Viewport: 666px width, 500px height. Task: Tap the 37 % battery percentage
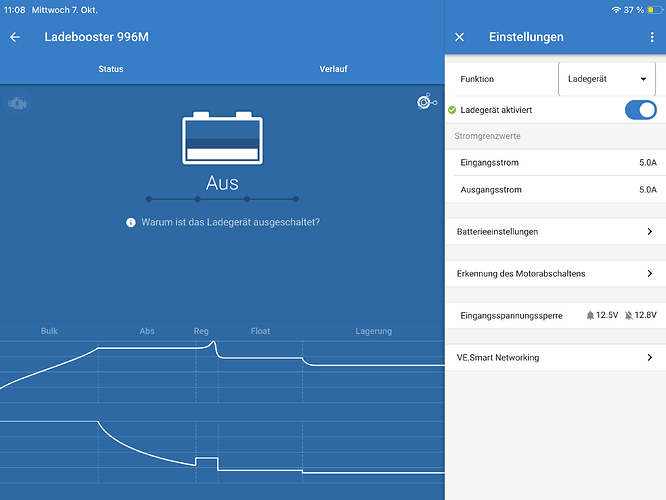pyautogui.click(x=634, y=10)
